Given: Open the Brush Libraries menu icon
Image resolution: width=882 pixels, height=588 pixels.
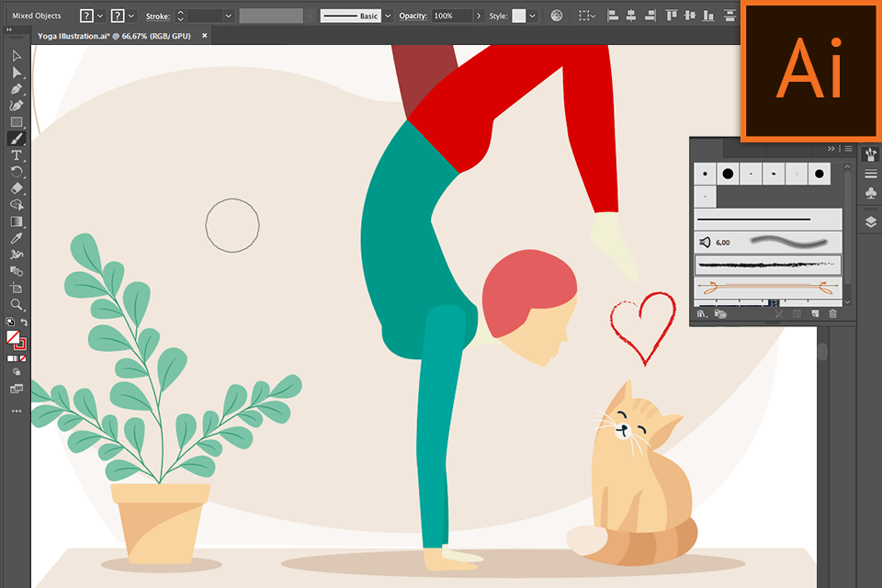Looking at the screenshot, I should pos(699,312).
